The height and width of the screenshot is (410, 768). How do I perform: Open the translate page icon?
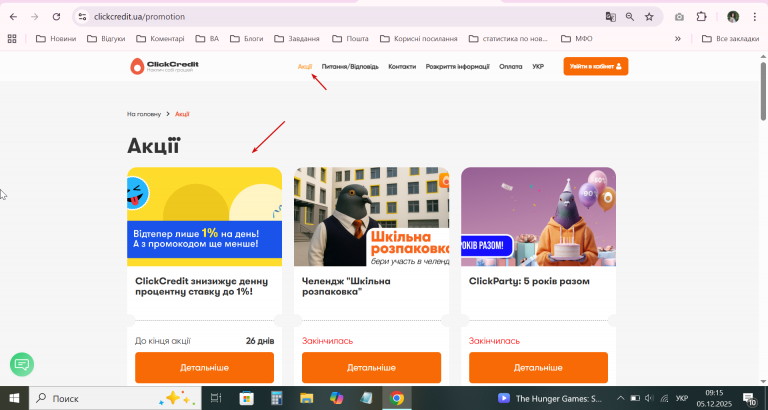[x=610, y=17]
